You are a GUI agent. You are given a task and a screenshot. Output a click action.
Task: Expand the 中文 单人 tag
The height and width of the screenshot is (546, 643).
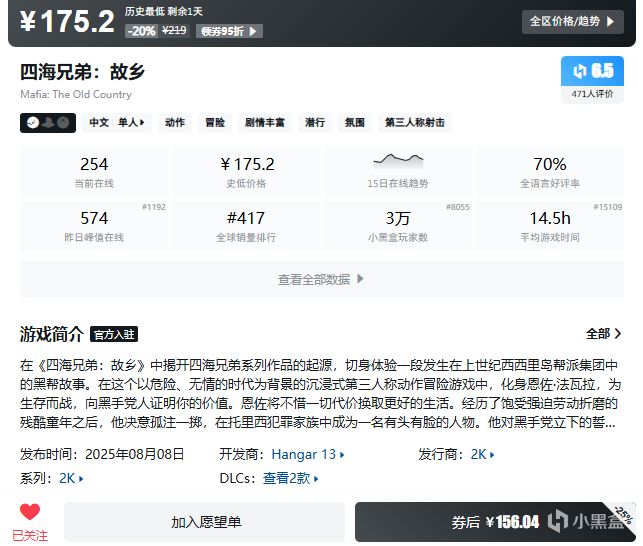click(117, 123)
